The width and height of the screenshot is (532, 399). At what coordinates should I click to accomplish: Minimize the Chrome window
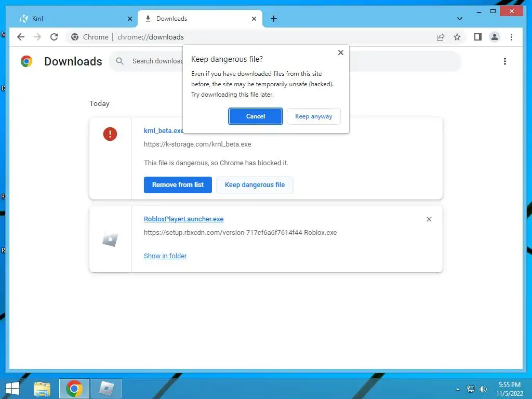(x=478, y=11)
